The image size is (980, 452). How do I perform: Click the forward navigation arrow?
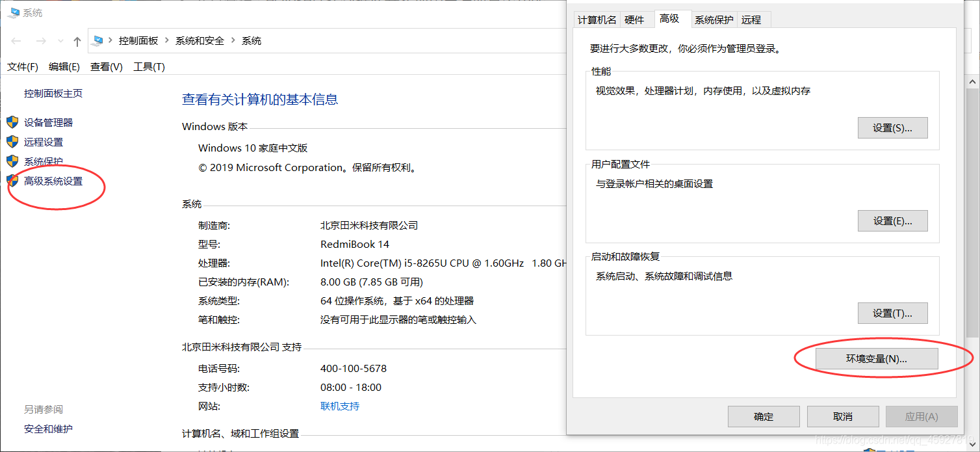[40, 40]
